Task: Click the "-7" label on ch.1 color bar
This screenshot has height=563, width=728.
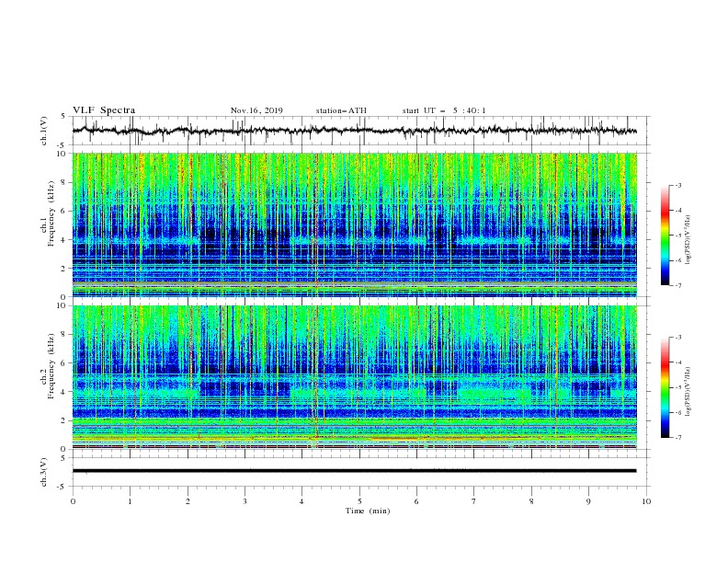Action: tap(678, 285)
